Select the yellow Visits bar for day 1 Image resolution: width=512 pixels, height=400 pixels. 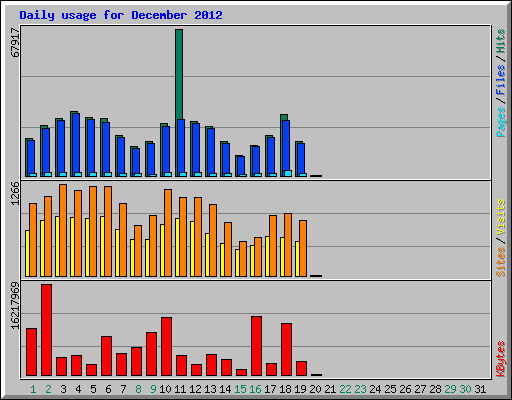(x=27, y=253)
